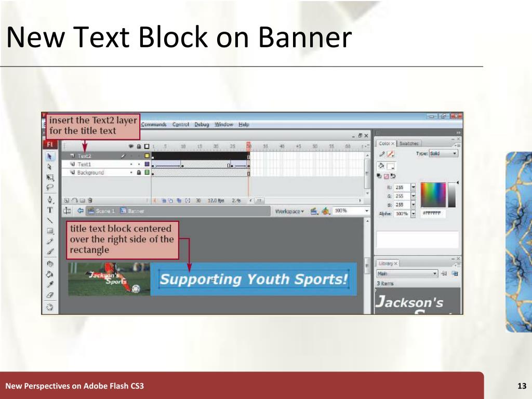Select the Paint Bucket tool
The image size is (532, 399).
[x=50, y=274]
